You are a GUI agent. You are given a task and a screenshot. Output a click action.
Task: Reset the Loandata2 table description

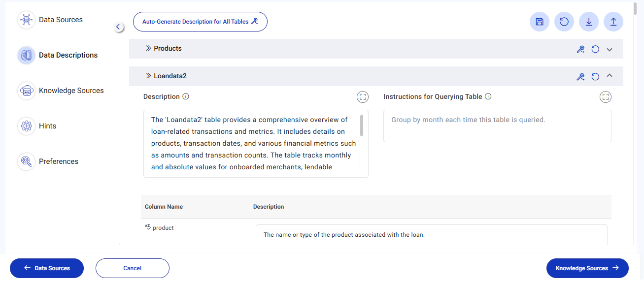[595, 77]
